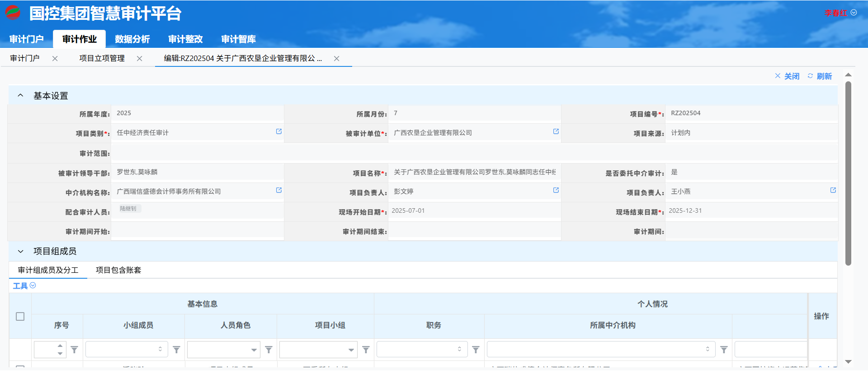Click the 关闭 link
The width and height of the screenshot is (868, 379).
(787, 76)
